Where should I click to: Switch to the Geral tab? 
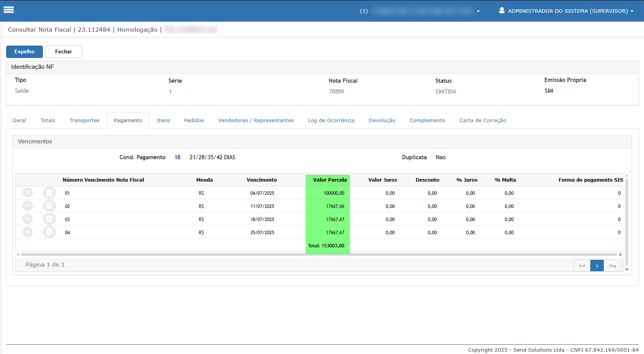tap(19, 120)
